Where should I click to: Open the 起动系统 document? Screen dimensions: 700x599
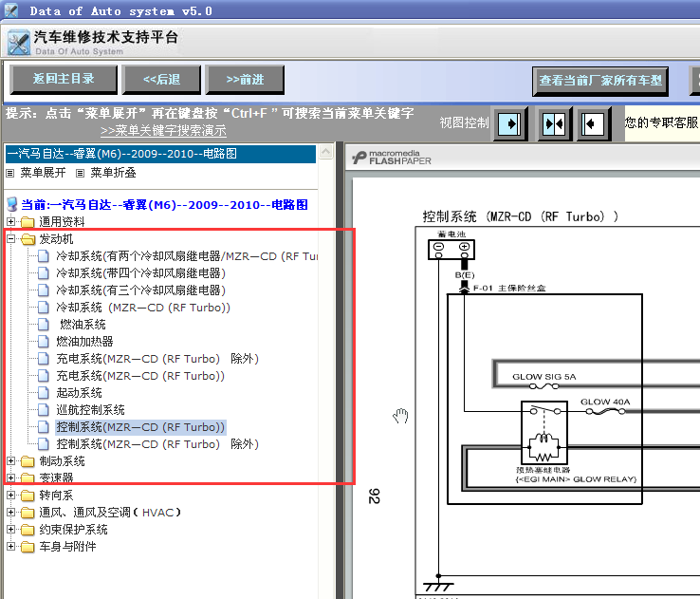(79, 393)
